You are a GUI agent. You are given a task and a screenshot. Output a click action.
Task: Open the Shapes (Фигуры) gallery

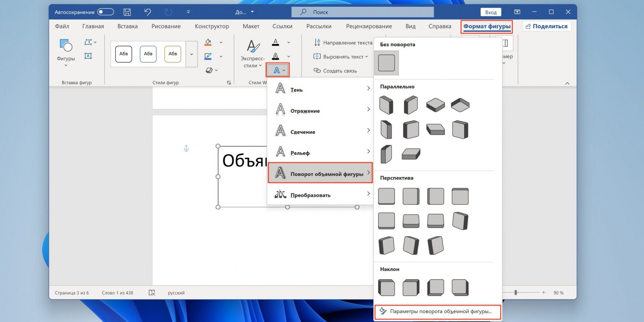click(x=66, y=52)
